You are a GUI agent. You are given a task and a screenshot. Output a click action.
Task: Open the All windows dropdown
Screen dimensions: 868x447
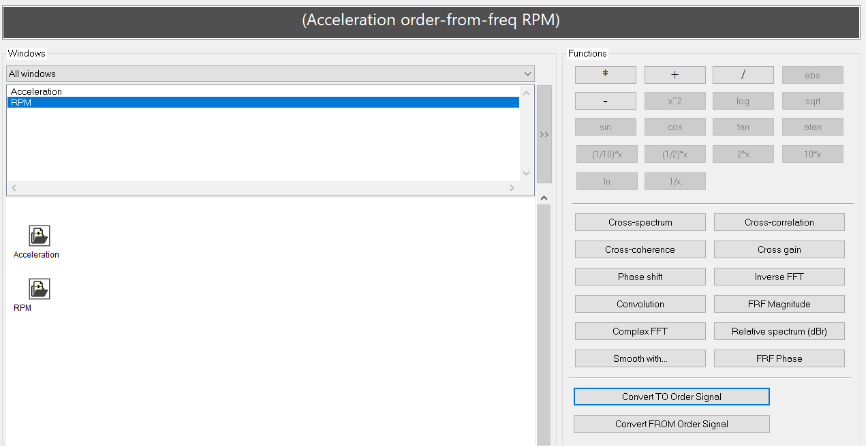point(270,74)
